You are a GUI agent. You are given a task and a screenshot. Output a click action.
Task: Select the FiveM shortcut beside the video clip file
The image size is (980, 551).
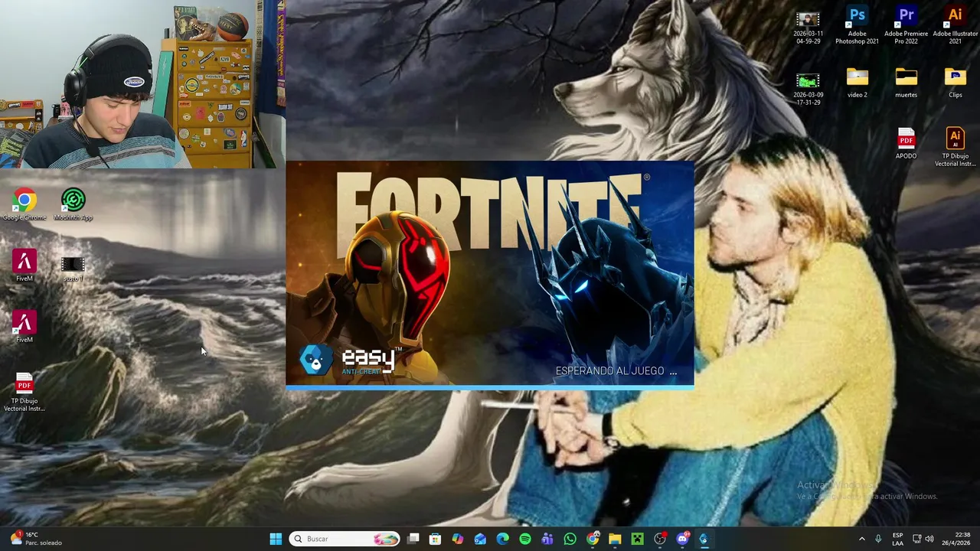click(24, 266)
